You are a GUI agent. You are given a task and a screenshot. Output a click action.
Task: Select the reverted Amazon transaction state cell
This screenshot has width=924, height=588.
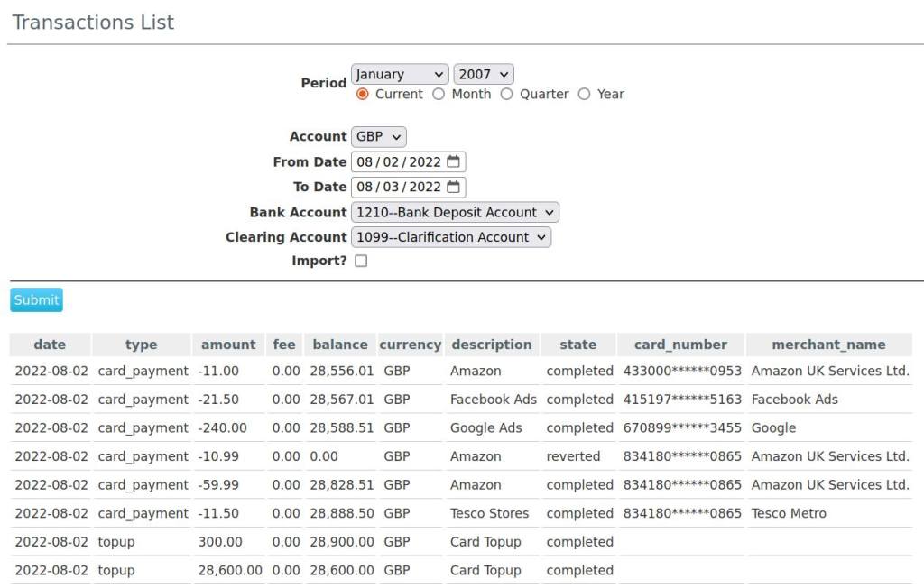573,456
